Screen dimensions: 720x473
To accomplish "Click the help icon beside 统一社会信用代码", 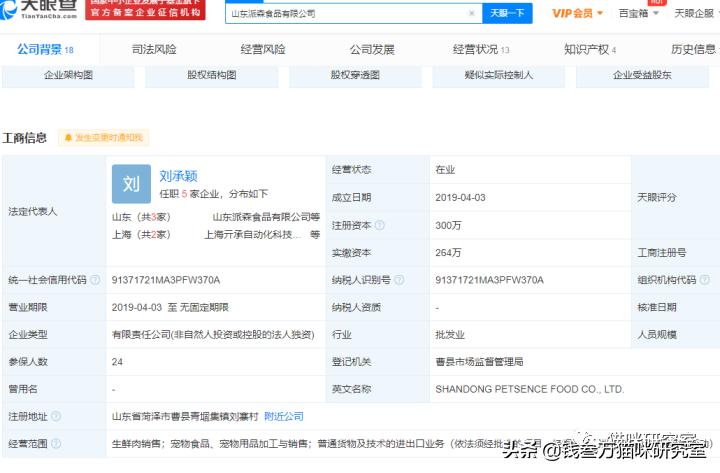I will (x=95, y=280).
